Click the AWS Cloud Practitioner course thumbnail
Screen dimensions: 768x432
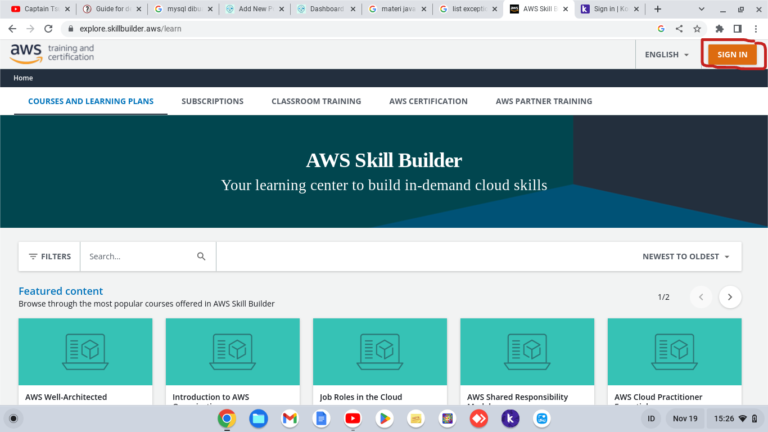(674, 351)
